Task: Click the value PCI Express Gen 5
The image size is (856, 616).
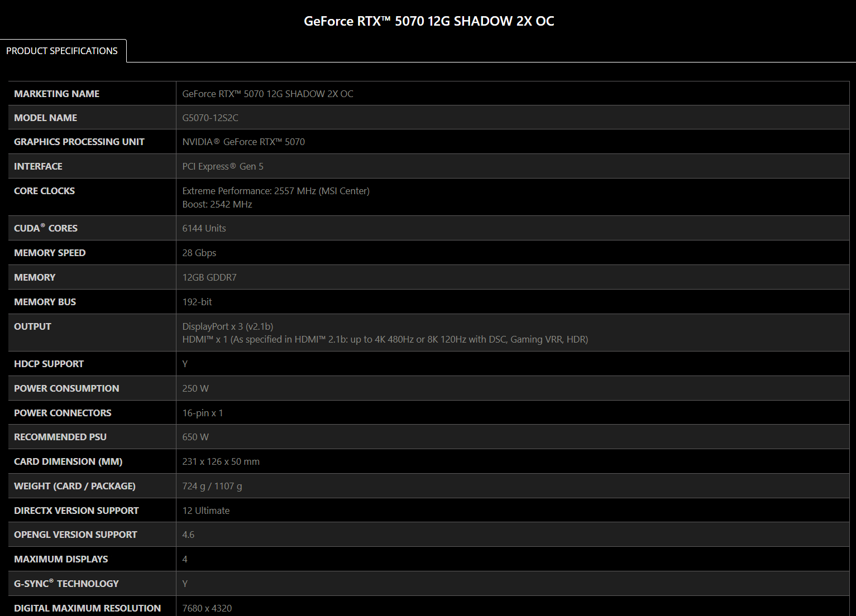Action: (223, 166)
